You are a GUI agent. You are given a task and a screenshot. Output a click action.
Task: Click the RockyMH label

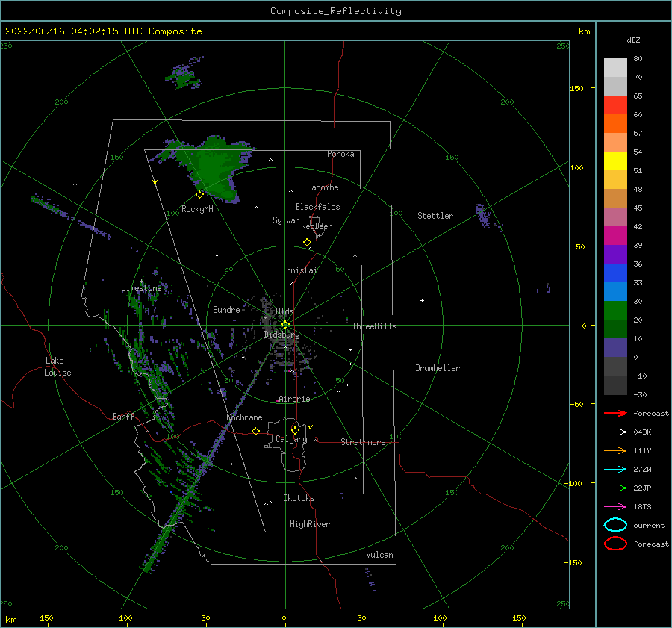coord(197,209)
